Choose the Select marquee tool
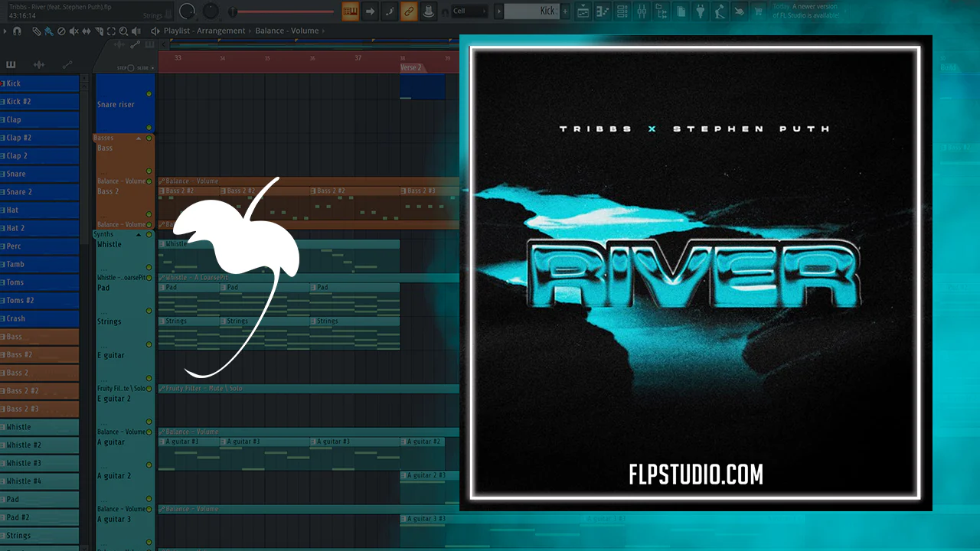Screen dimensions: 980x551 111,31
